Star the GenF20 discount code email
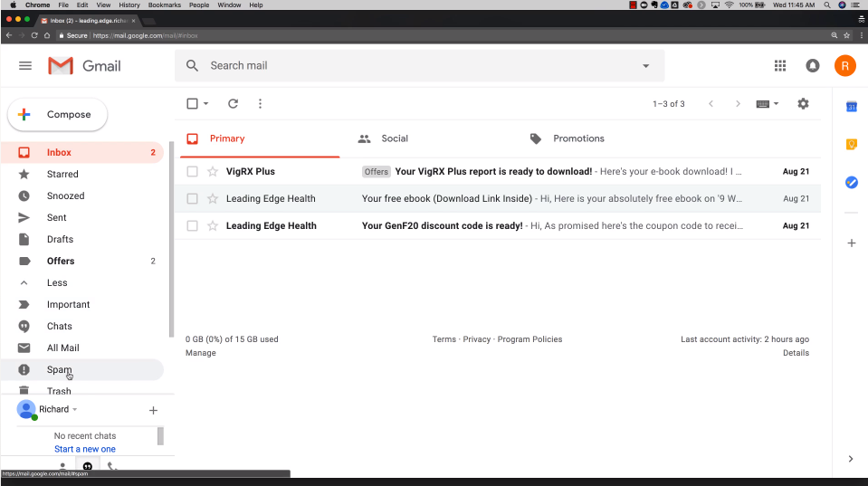868x486 pixels. click(213, 226)
